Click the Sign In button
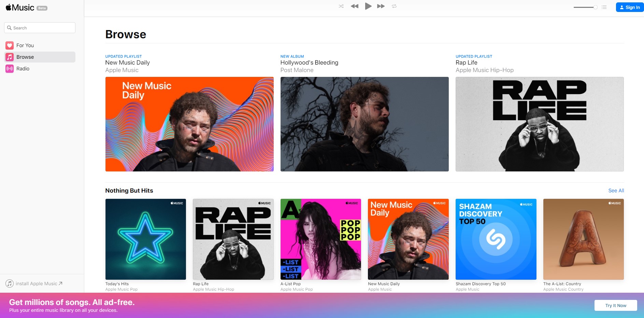The height and width of the screenshot is (318, 644). 630,7
